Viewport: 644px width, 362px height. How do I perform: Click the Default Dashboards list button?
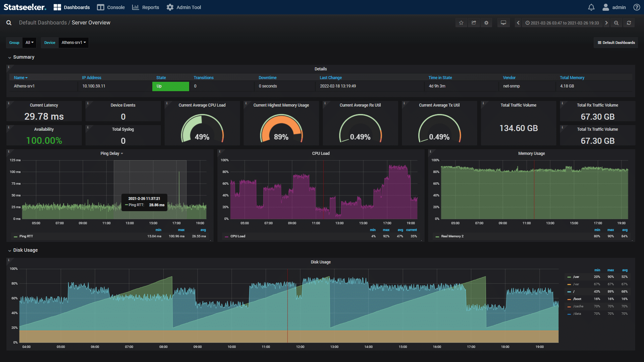click(616, 43)
